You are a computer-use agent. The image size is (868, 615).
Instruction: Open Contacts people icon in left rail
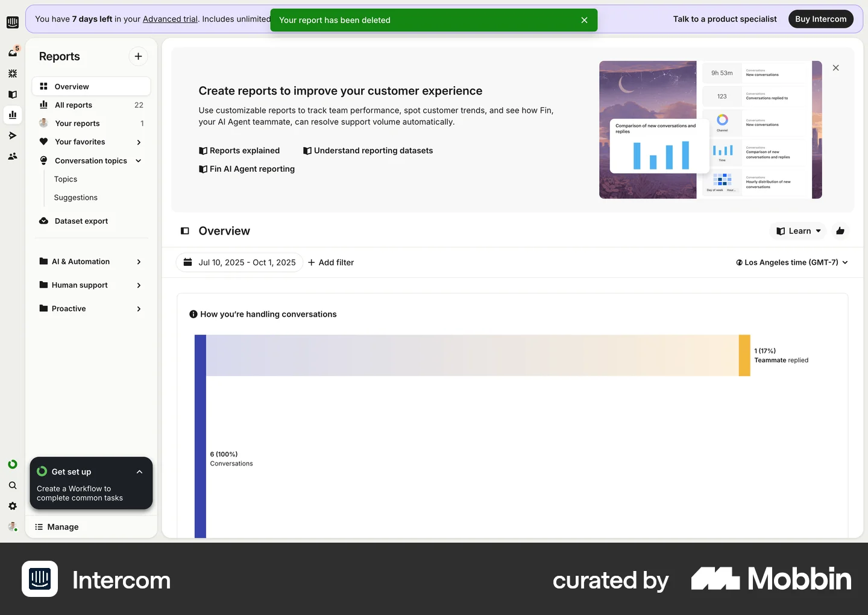click(x=13, y=156)
